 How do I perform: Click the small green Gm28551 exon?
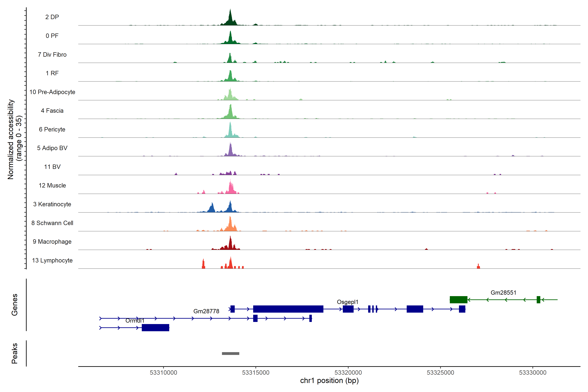point(538,300)
